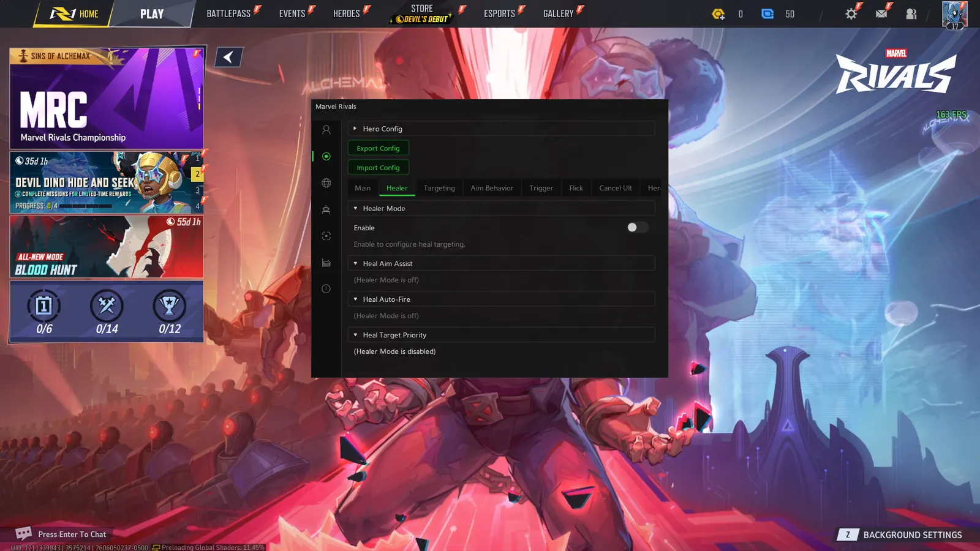
Task: Open the trophy achievements icon showing 0/12
Action: pyautogui.click(x=170, y=305)
